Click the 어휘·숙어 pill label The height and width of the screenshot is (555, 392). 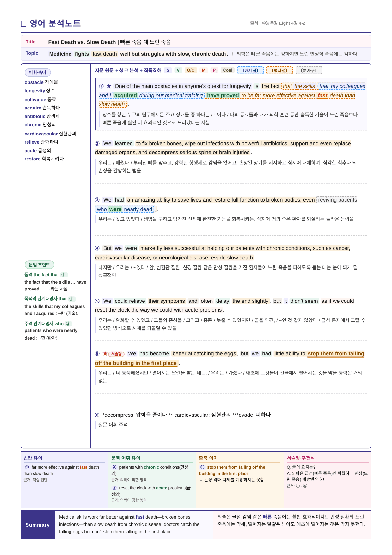click(38, 72)
